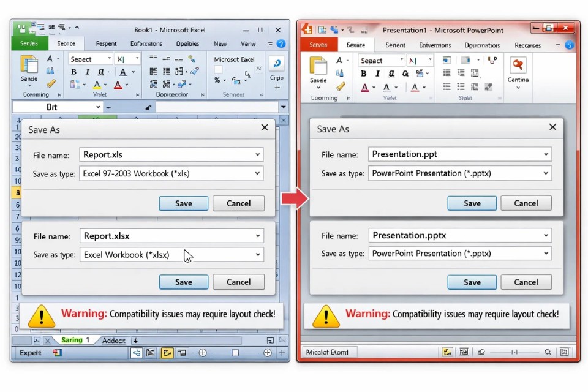
Task: Open the font name combo box in Excel
Action: [x=88, y=58]
